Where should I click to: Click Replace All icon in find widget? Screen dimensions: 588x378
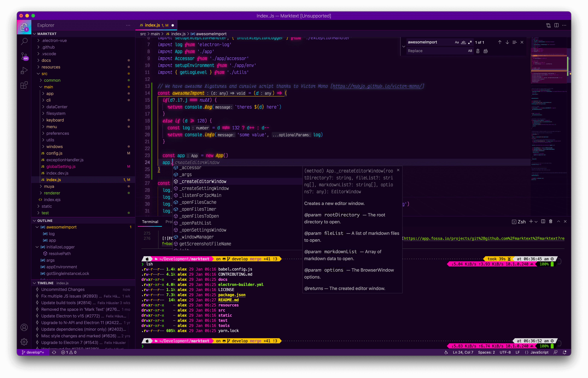[485, 51]
